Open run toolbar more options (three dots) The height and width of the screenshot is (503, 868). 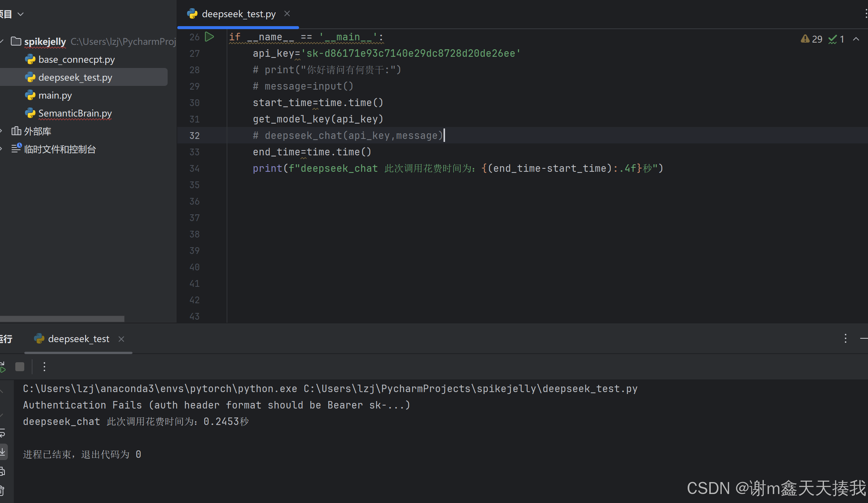tap(44, 367)
